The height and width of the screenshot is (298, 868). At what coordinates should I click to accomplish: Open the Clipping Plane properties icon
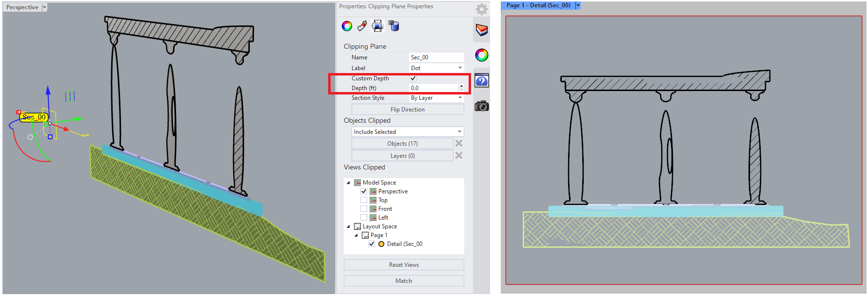point(377,26)
